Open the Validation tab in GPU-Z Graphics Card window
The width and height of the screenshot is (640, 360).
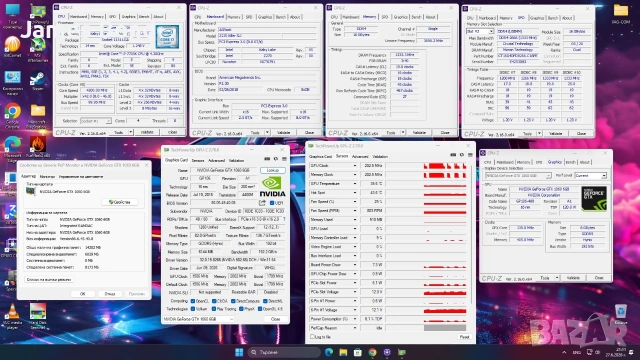(236, 160)
